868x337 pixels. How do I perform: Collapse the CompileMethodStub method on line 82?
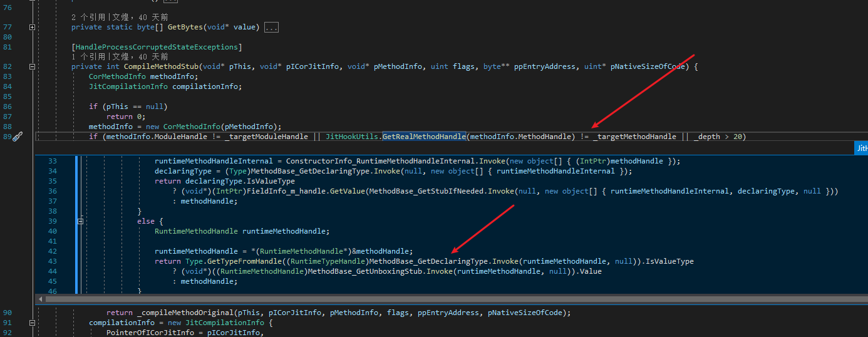(32, 66)
